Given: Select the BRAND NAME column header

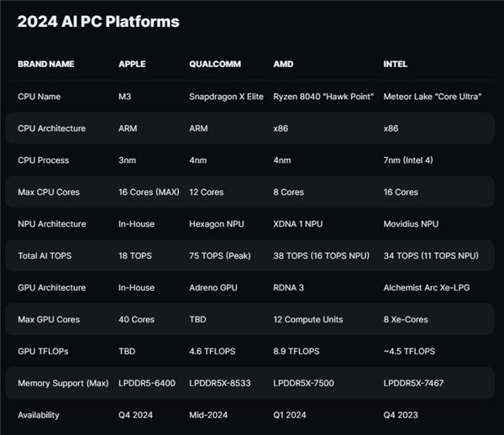Looking at the screenshot, I should click(46, 64).
